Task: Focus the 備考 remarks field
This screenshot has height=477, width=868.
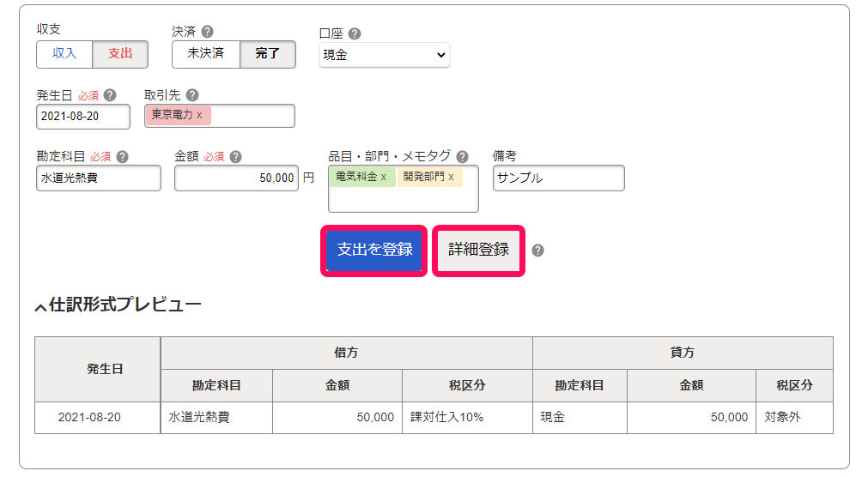Action: [559, 178]
